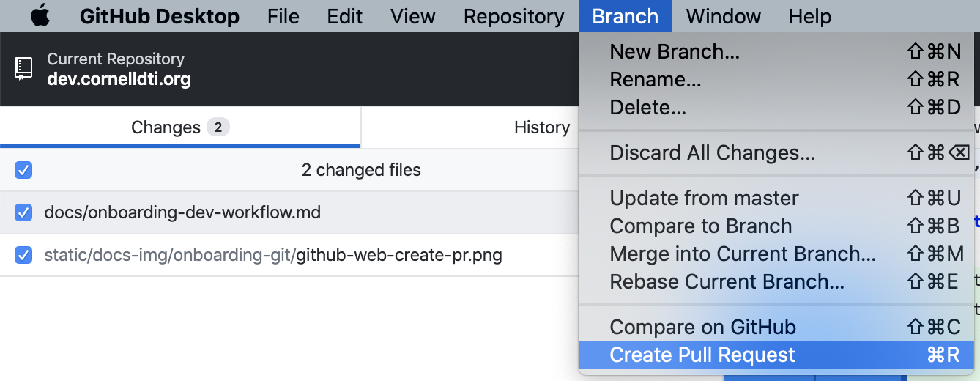The image size is (980, 381).
Task: Select Discard All Changes…
Action: (x=776, y=152)
